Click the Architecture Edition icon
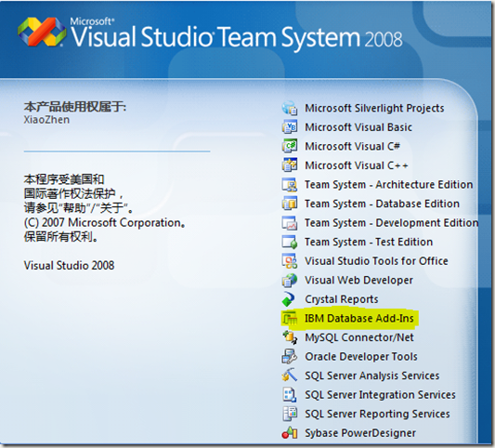This screenshot has width=495, height=448. (290, 185)
